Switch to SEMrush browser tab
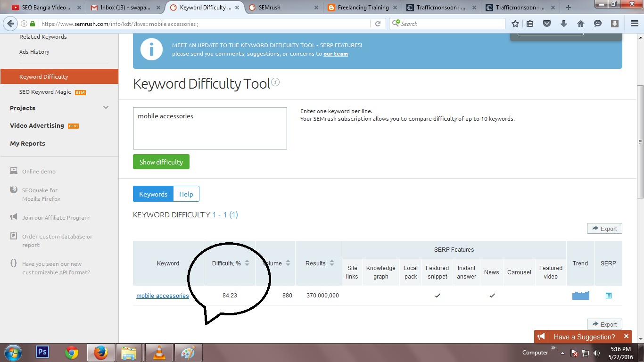Image resolution: width=644 pixels, height=362 pixels. [x=283, y=8]
